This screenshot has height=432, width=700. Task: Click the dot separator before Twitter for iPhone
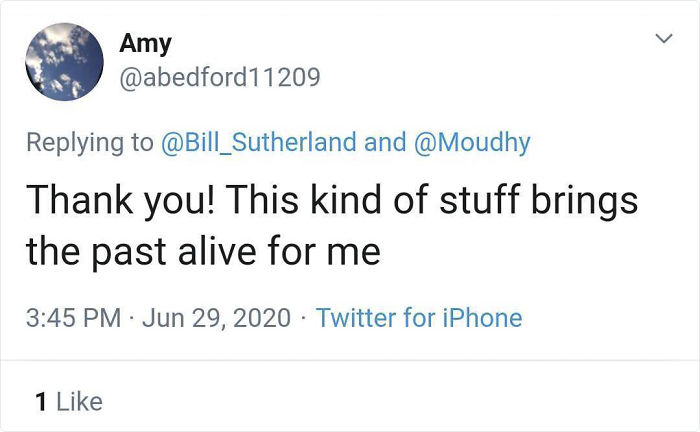click(x=304, y=319)
